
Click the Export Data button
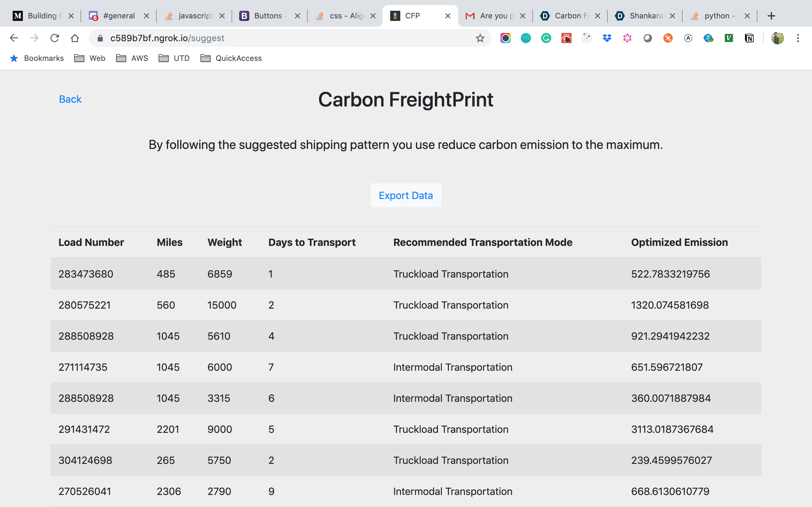pos(406,195)
